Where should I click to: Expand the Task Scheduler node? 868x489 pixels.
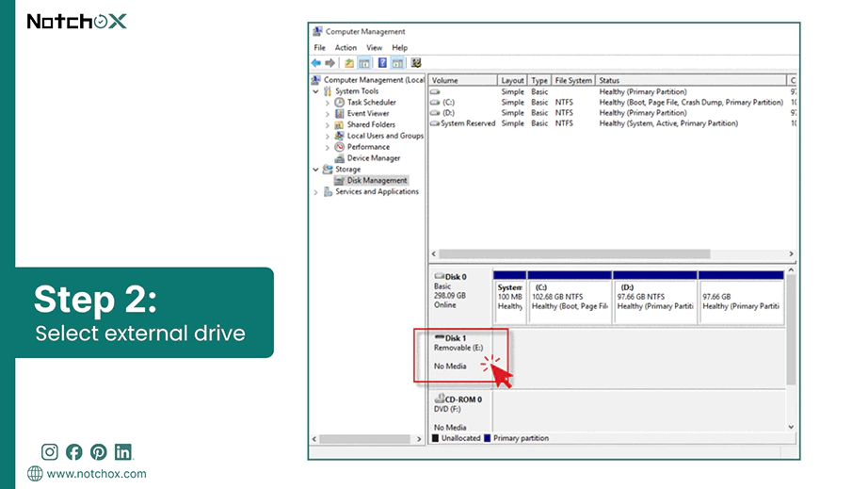pos(328,103)
